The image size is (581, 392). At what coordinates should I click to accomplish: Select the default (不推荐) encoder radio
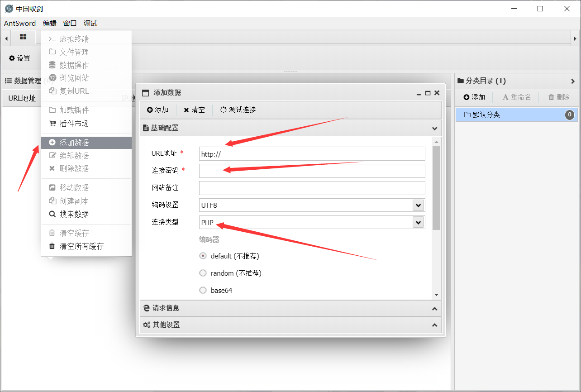(203, 256)
